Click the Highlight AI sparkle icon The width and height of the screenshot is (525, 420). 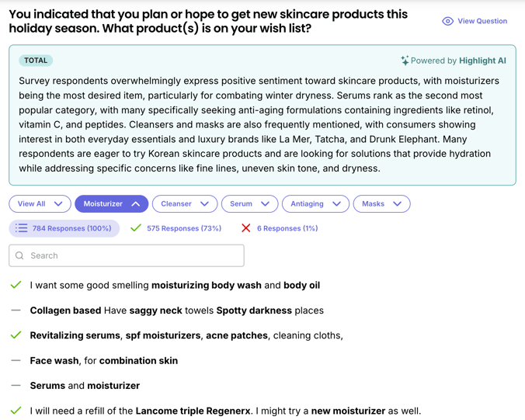(405, 61)
